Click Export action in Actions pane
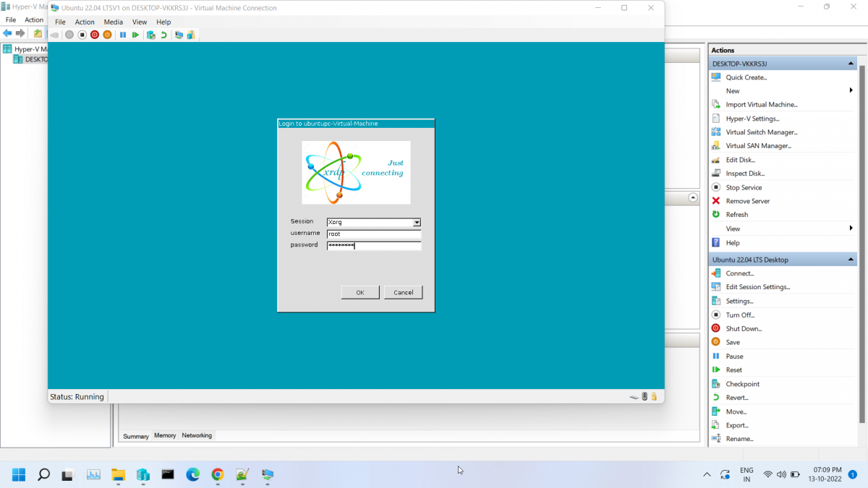 click(737, 425)
